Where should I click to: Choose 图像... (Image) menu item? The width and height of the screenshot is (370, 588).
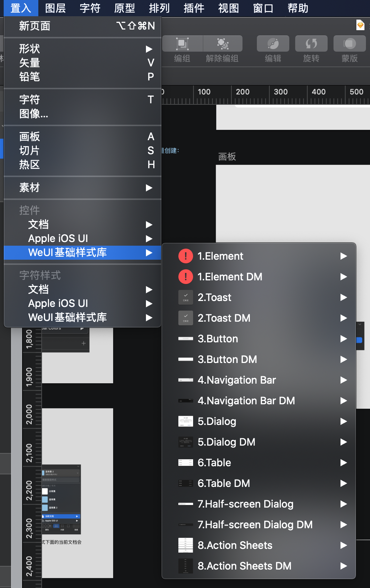tap(83, 114)
